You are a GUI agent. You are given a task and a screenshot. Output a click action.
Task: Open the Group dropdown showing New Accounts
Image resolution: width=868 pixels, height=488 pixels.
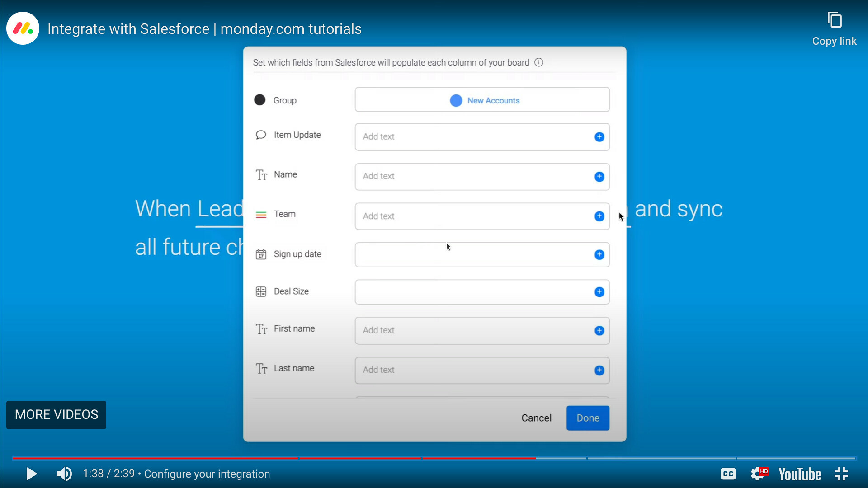482,100
